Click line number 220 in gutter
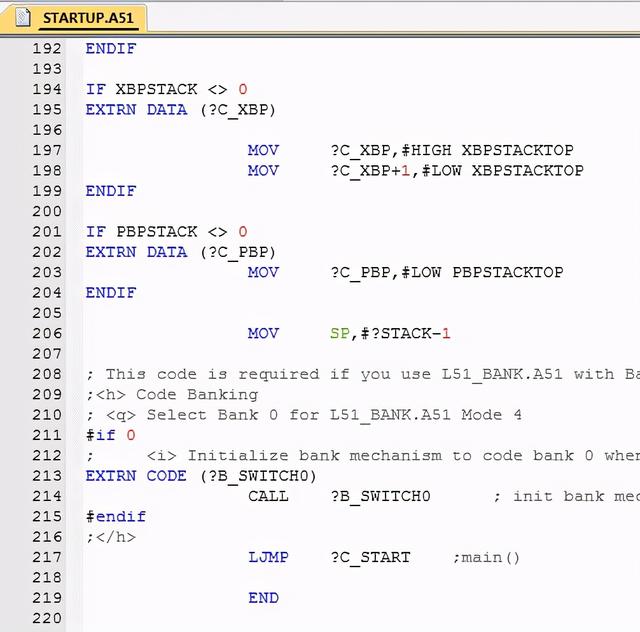Viewport: 640px width, 632px height. 47,618
